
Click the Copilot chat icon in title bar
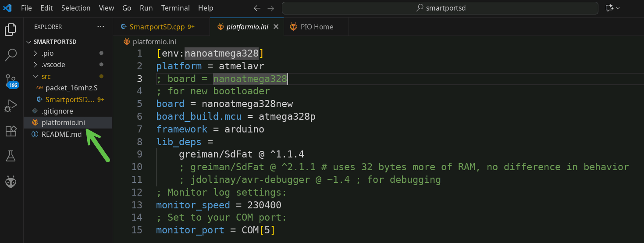click(x=609, y=8)
